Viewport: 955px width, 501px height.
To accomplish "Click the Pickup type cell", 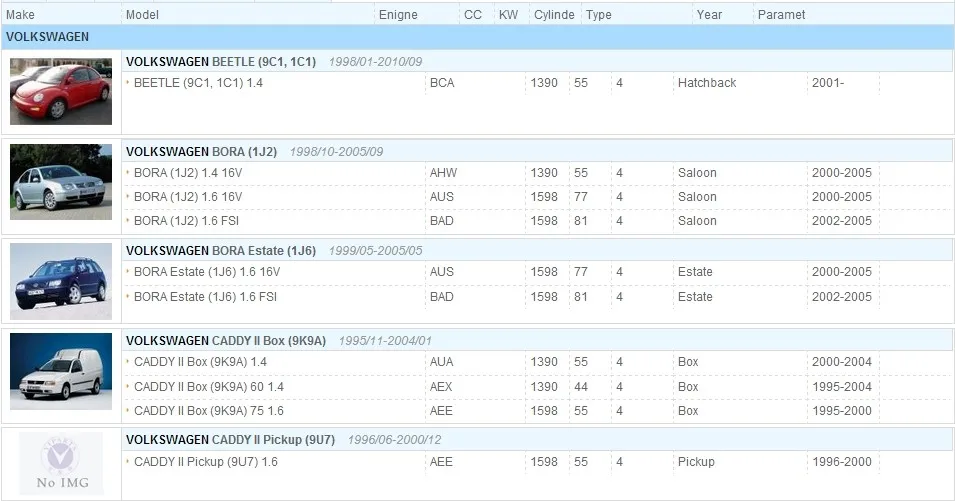I will coord(696,461).
